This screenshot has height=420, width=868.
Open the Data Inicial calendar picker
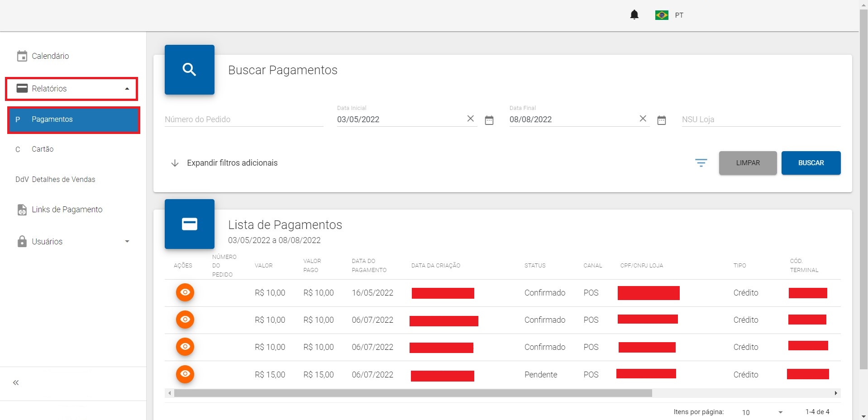click(x=489, y=120)
